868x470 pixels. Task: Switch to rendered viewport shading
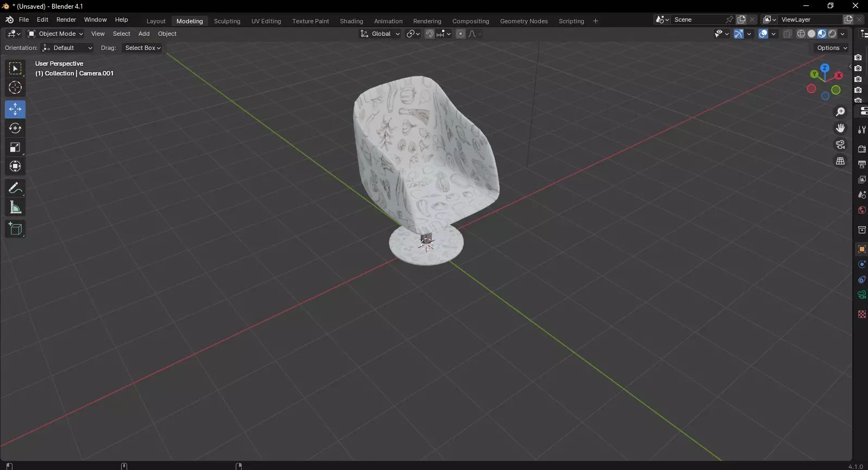[x=832, y=34]
